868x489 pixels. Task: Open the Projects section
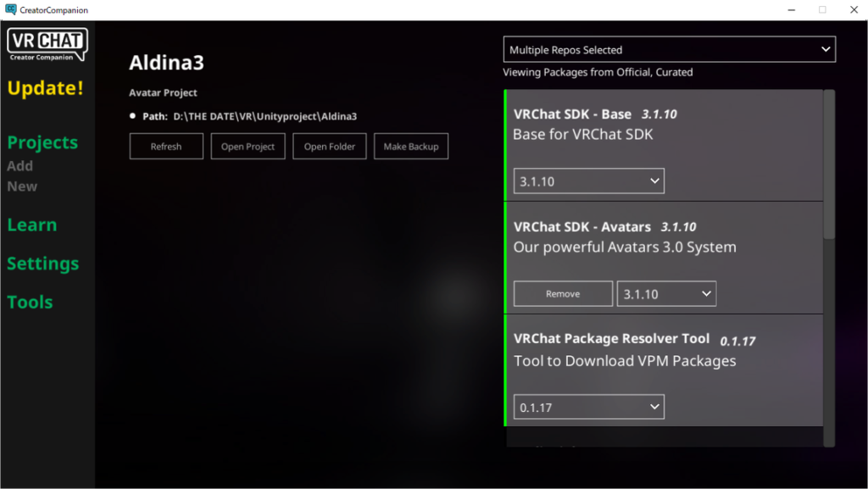coord(42,142)
